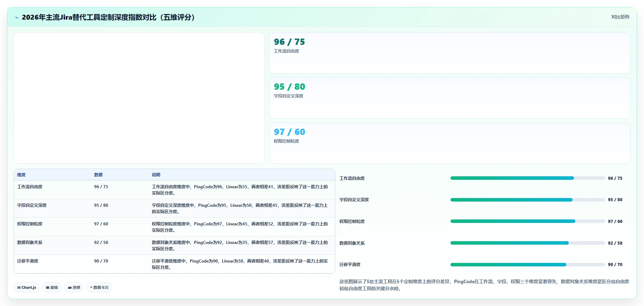The height and width of the screenshot is (306, 644).
Task: Click the dashboard title 2026年主流Jira替代工具定制深度指数对比
Action: (x=108, y=17)
